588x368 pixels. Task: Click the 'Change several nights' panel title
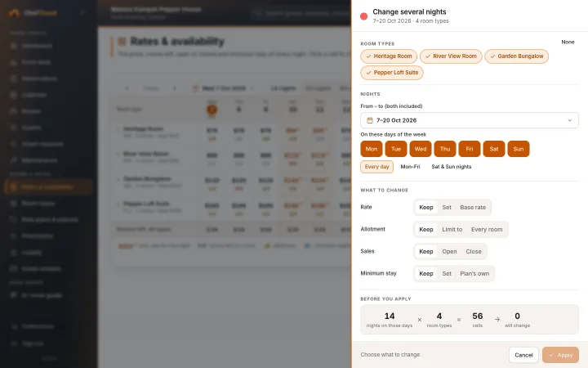pyautogui.click(x=409, y=12)
